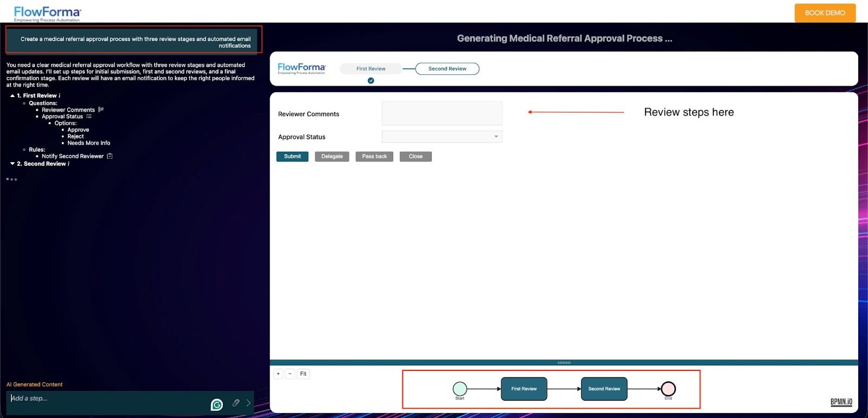Click the Reviewer Comments text area
Viewport: 868px width, 418px height.
tap(442, 113)
